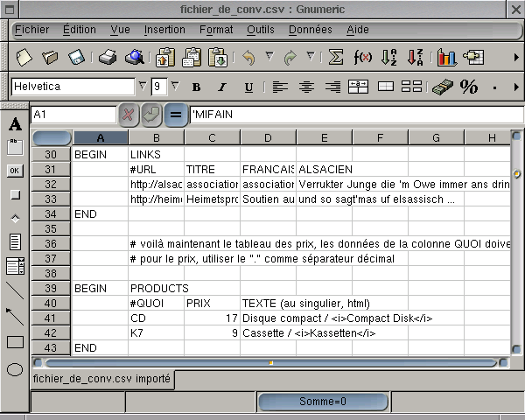
Task: Click the Sum (sigma) function icon
Action: point(335,58)
